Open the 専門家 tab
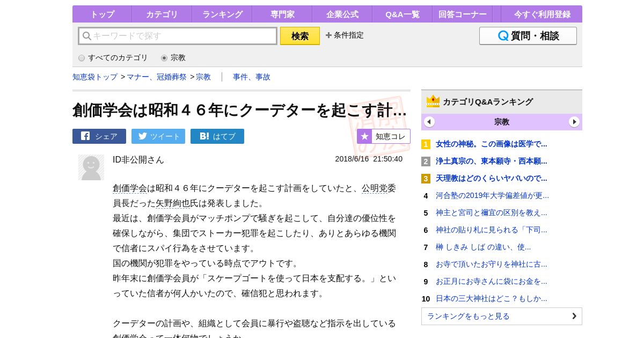This screenshot has width=644, height=338. (282, 14)
